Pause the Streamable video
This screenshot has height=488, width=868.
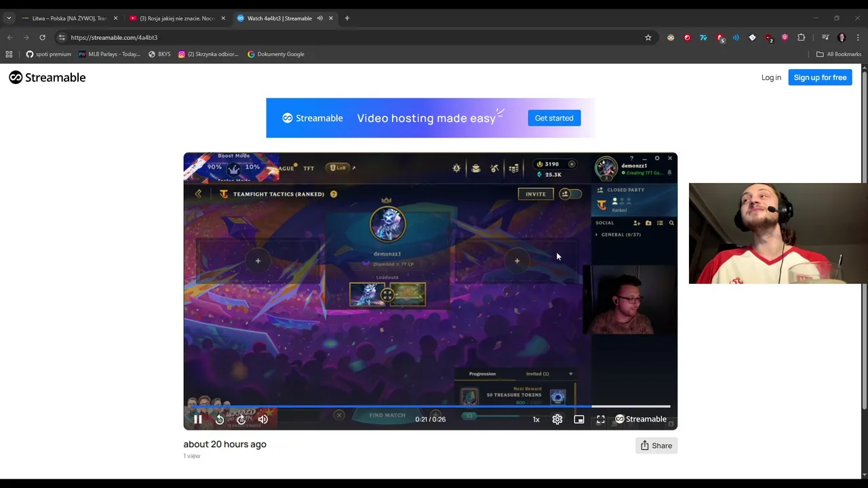point(198,420)
